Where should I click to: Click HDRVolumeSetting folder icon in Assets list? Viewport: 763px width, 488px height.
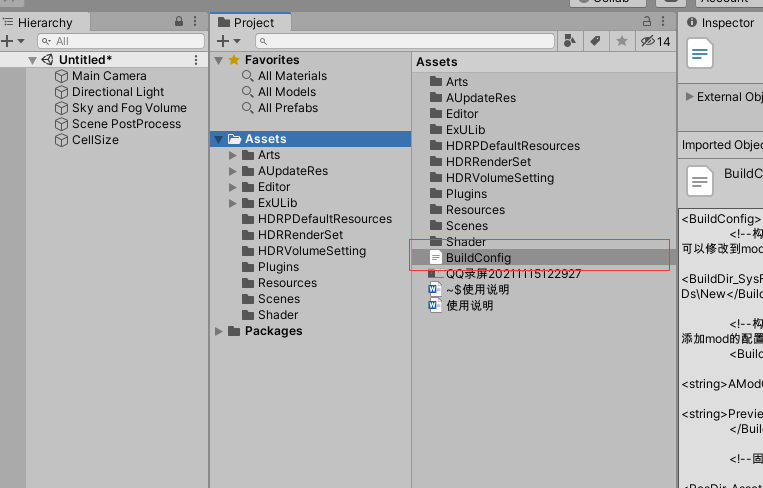click(x=436, y=178)
